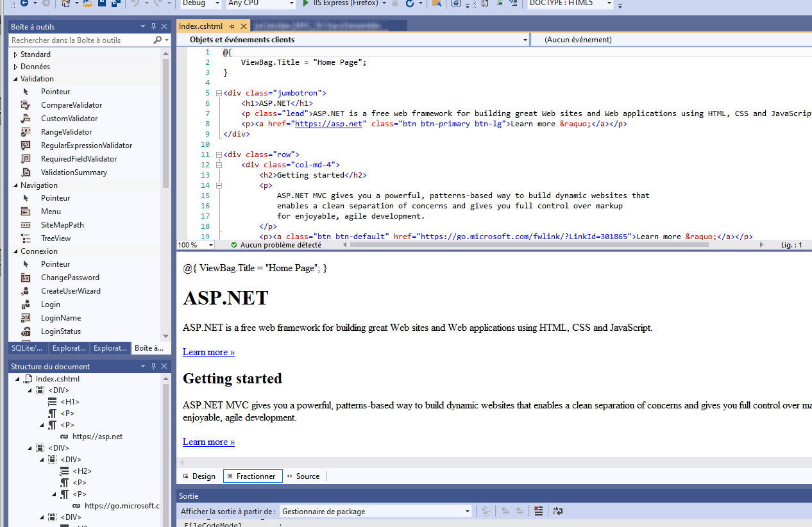Open the Debug configuration dropdown

219,3
